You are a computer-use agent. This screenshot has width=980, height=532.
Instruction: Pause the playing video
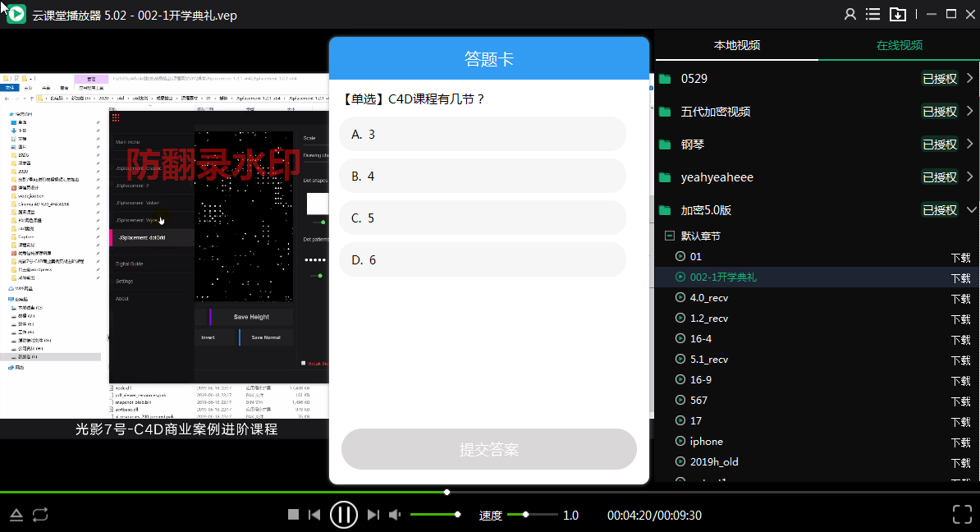[x=344, y=515]
